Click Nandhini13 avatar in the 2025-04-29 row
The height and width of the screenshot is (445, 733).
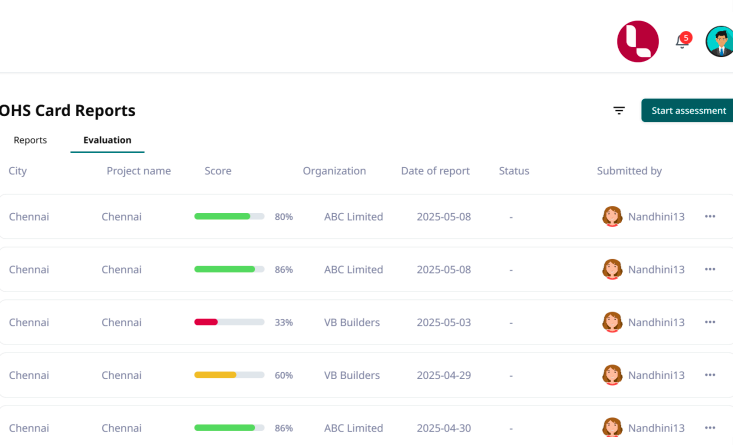[x=612, y=375]
